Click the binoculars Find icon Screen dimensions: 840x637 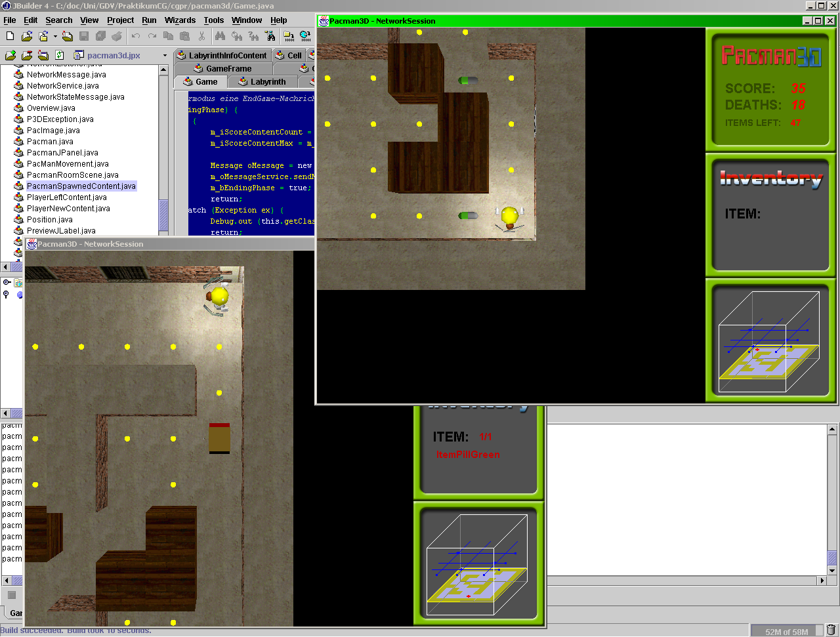pos(220,36)
